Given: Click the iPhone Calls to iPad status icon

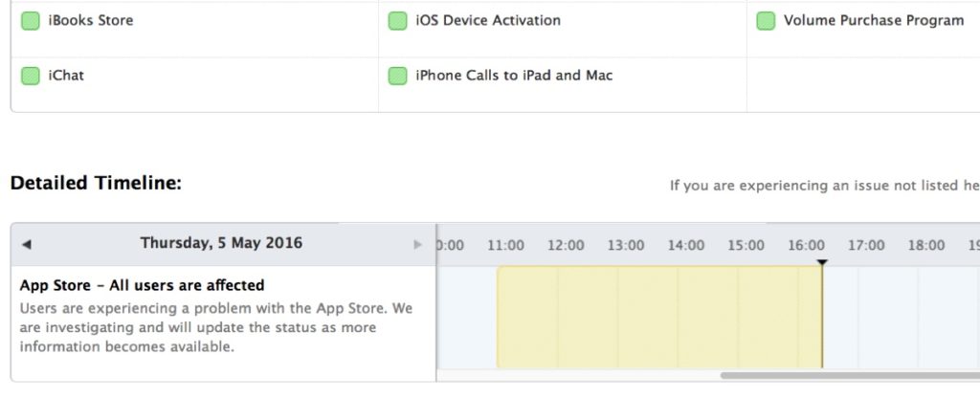Looking at the screenshot, I should [x=397, y=77].
